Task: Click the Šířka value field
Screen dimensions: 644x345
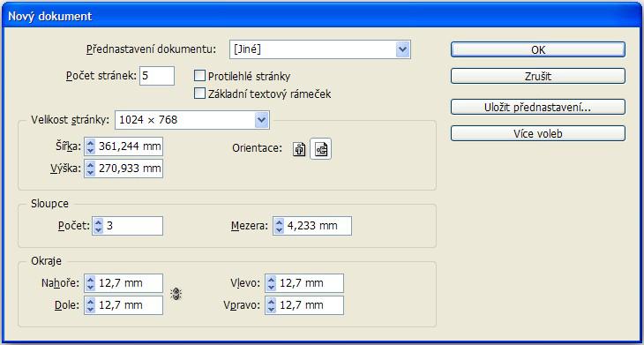Action: coord(130,146)
